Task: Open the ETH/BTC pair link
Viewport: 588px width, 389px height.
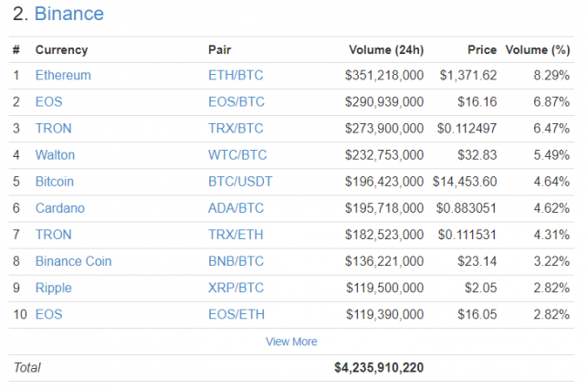Action: pyautogui.click(x=236, y=76)
